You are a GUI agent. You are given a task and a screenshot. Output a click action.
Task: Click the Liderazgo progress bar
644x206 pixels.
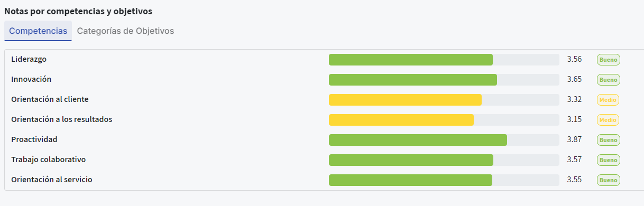point(444,60)
